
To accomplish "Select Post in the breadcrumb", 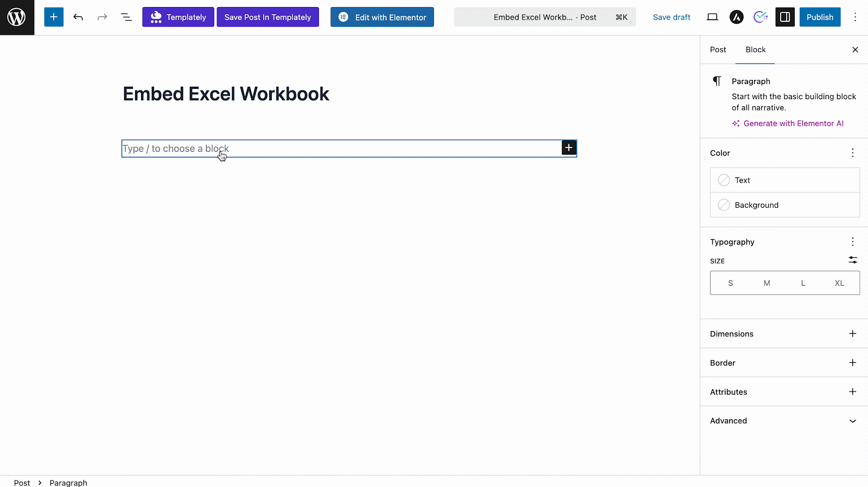I will pyautogui.click(x=22, y=483).
